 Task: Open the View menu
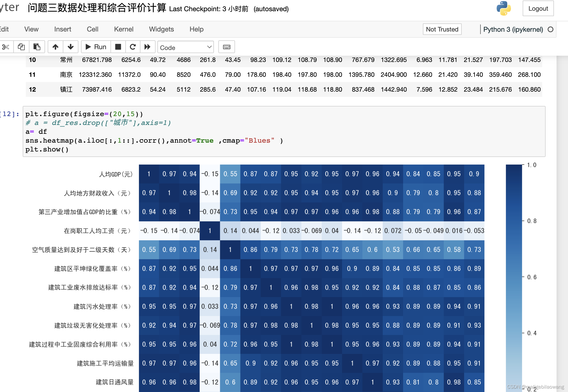pyautogui.click(x=32, y=29)
